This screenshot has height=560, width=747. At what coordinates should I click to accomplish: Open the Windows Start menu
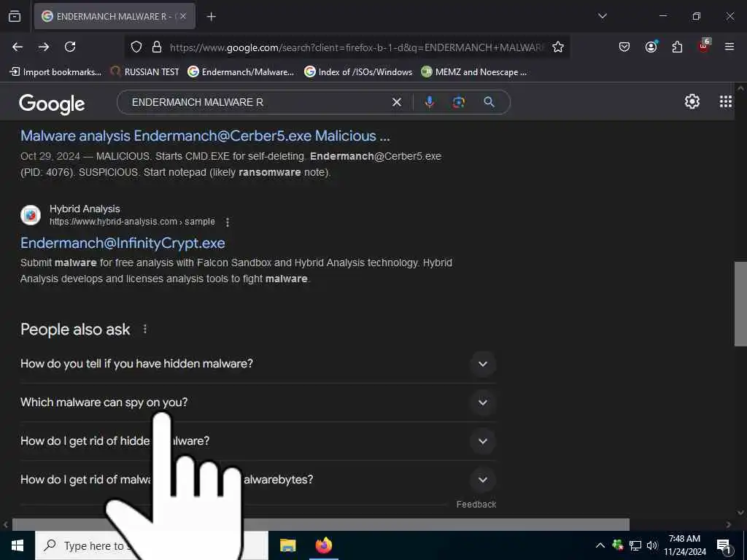coord(18,545)
